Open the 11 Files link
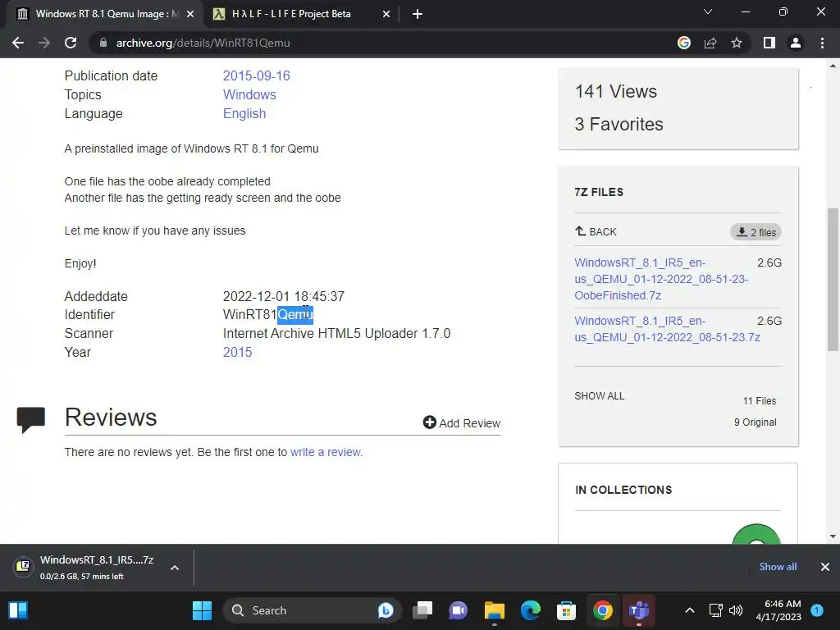The image size is (840, 630). tap(759, 400)
